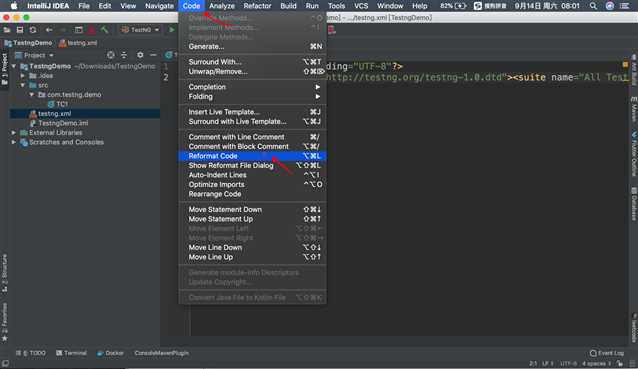This screenshot has height=369, width=638.
Task: Click the green Build hammer icon
Action: pyautogui.click(x=105, y=30)
